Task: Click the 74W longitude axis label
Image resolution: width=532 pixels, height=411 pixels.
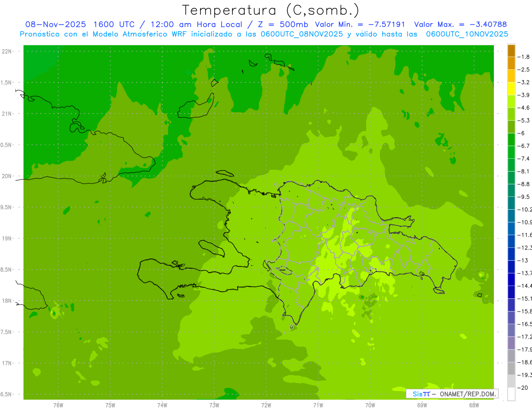Action: tap(162, 405)
